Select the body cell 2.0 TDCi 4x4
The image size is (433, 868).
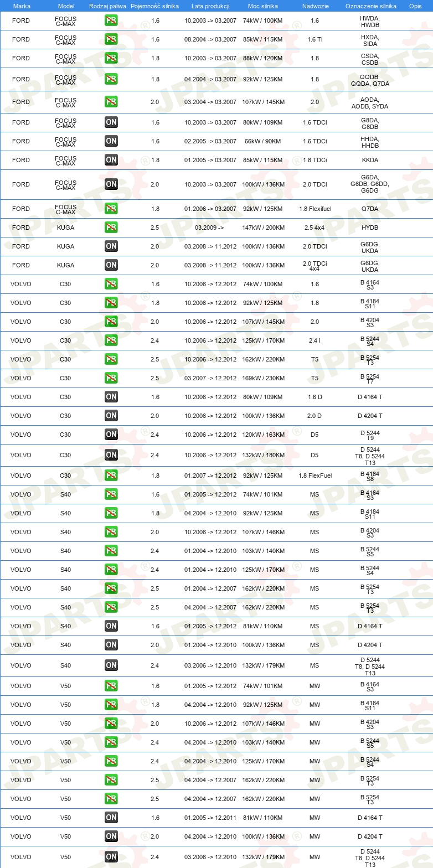[x=315, y=266]
